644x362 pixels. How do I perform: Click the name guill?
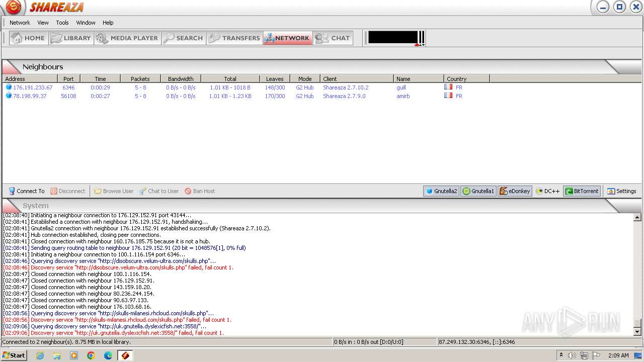pos(401,87)
